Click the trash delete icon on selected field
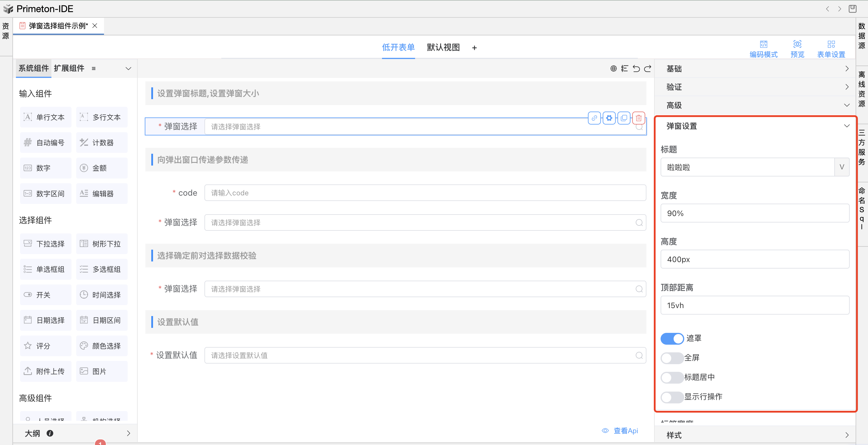 coord(638,118)
